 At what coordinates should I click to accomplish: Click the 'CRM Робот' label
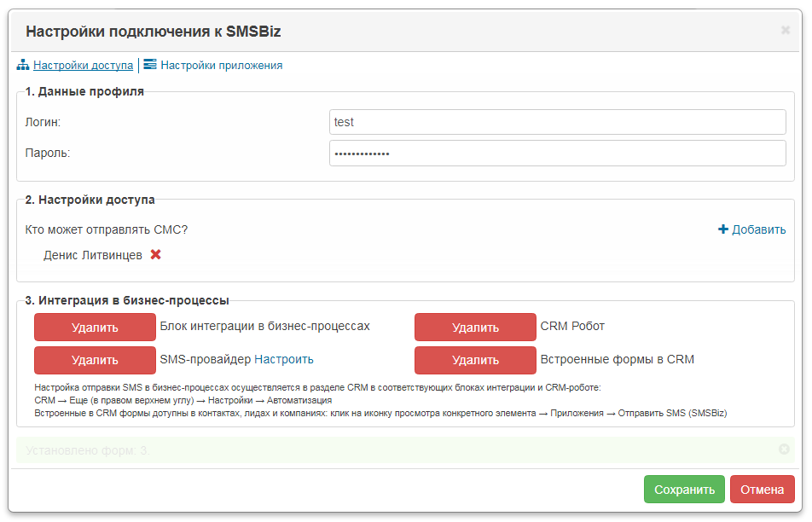(x=572, y=326)
